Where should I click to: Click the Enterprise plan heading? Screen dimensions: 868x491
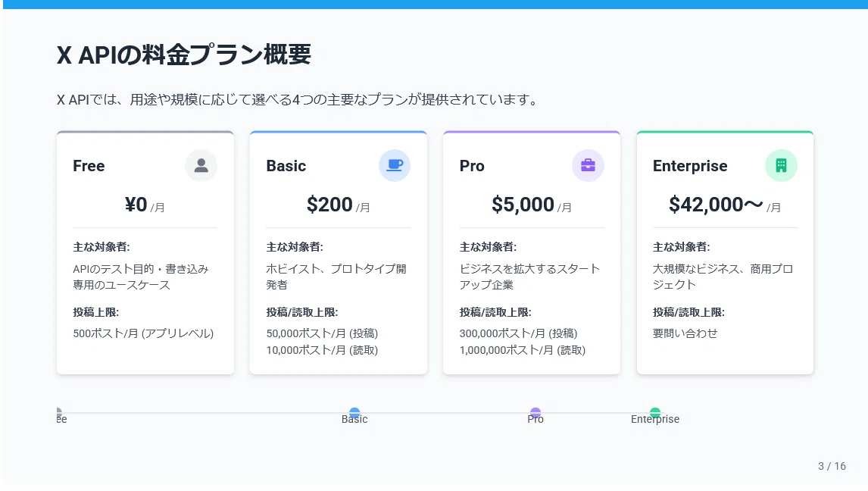click(x=690, y=165)
